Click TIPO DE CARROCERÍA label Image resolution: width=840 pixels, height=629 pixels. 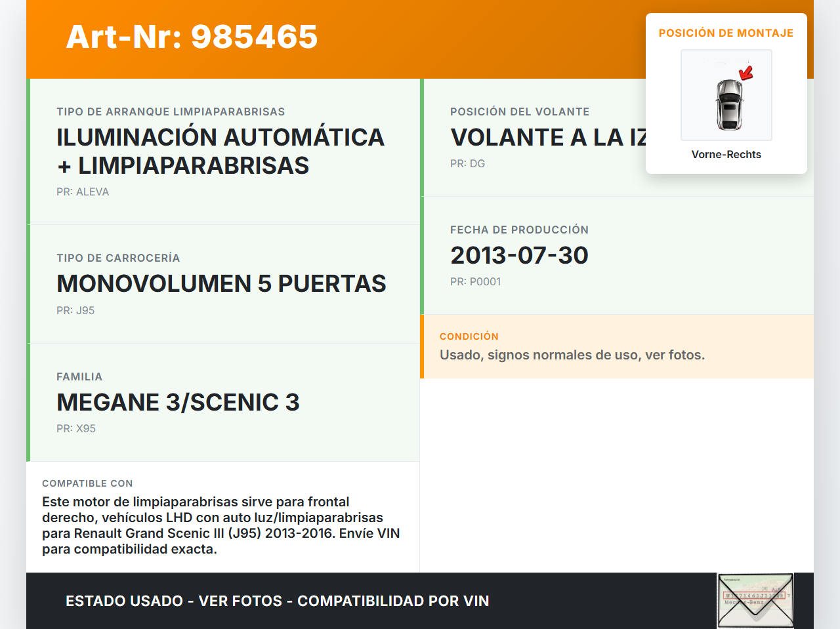[x=118, y=258]
